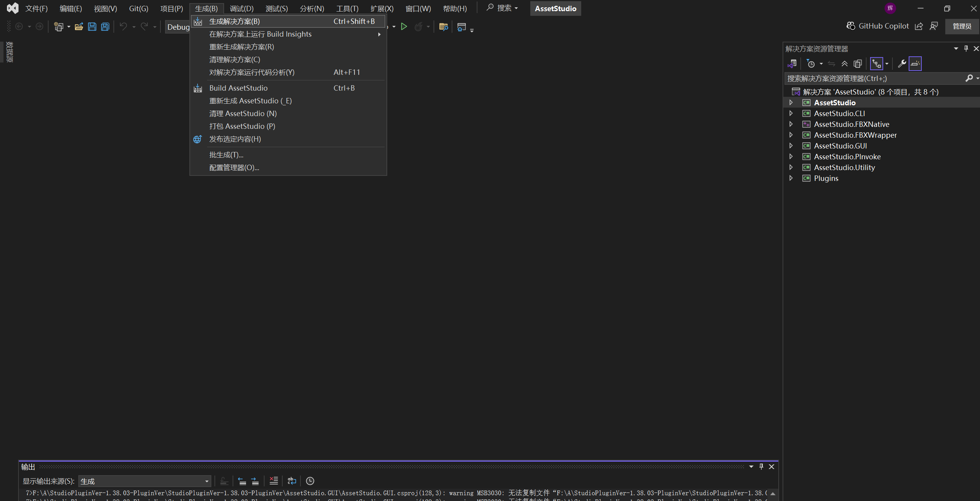
Task: Click the share icon beside GitHub Copilot
Action: tap(919, 26)
